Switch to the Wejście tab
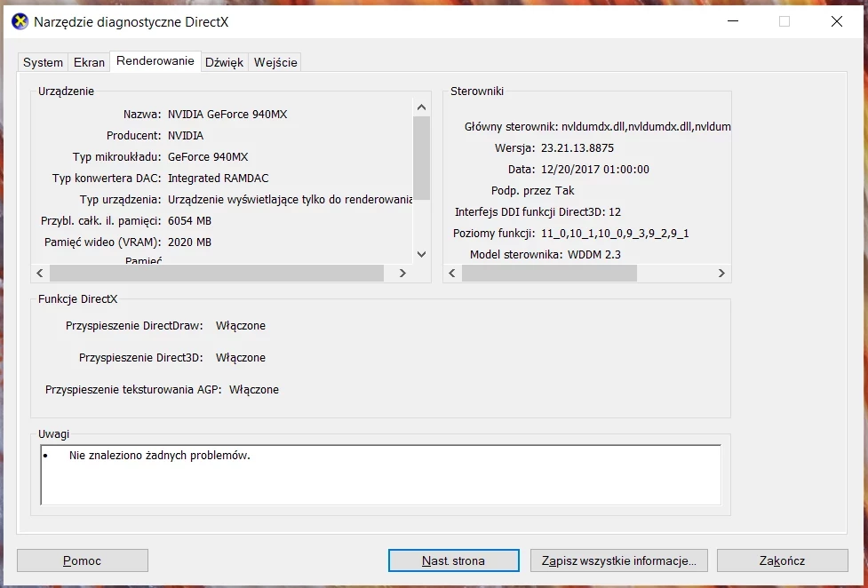The width and height of the screenshot is (868, 588). click(275, 62)
